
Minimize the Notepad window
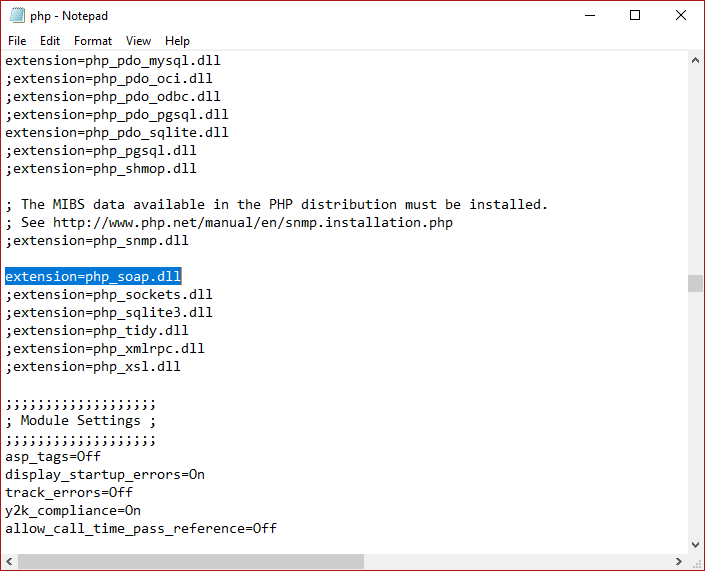(587, 16)
